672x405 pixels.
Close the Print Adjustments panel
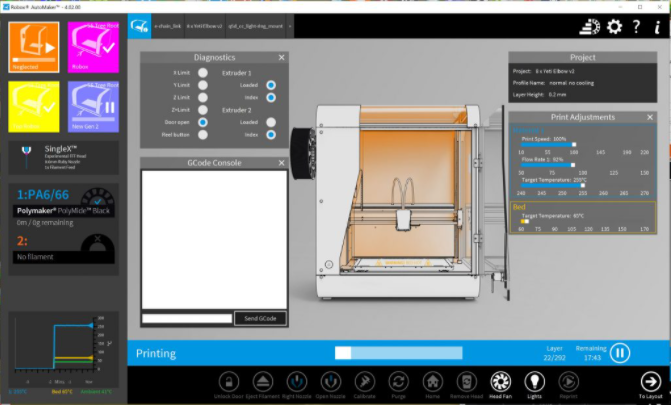coord(650,117)
